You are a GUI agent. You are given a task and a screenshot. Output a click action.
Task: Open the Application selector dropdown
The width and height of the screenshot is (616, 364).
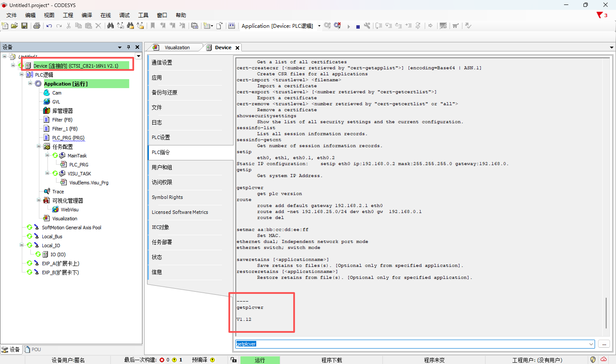319,26
